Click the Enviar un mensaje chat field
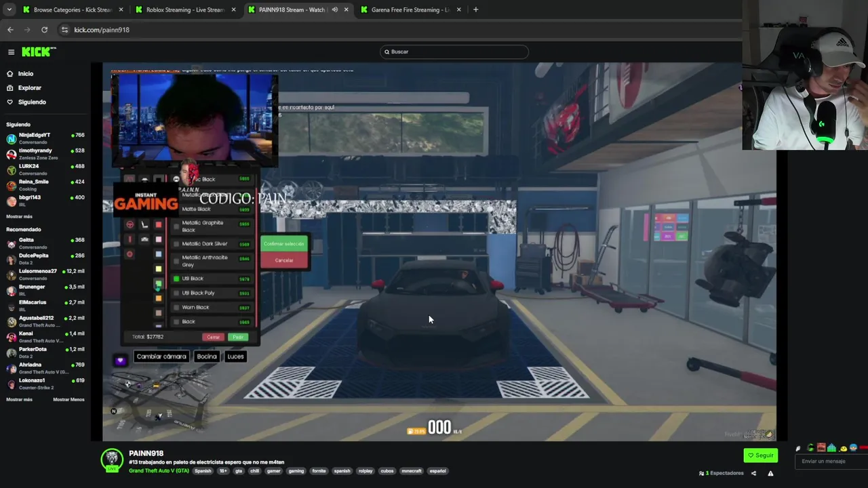 click(831, 462)
